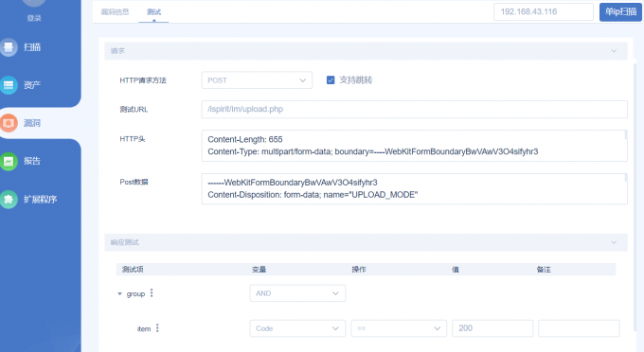Screen dimensions: 644x352
Task: Click the 值 column header
Action: [456, 269]
